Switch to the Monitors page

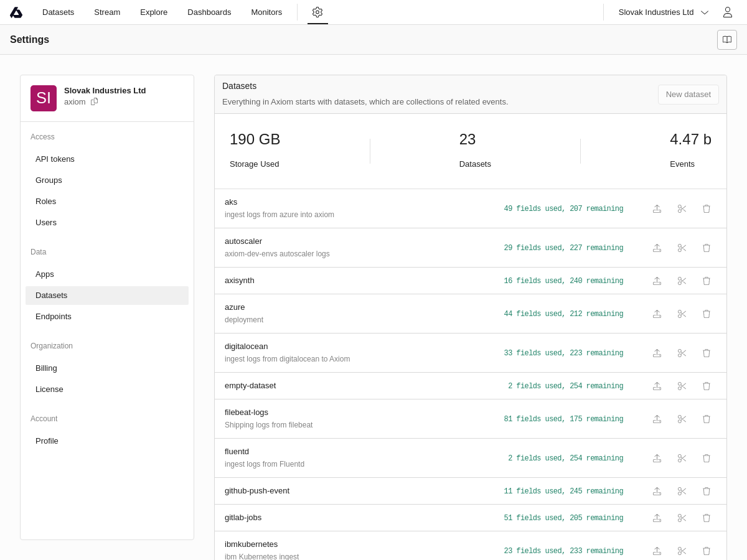[266, 12]
